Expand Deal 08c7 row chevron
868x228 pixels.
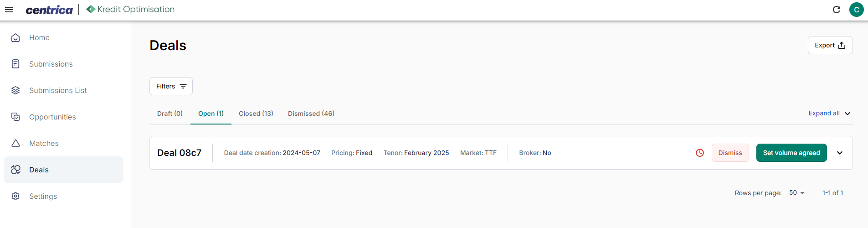(840, 153)
